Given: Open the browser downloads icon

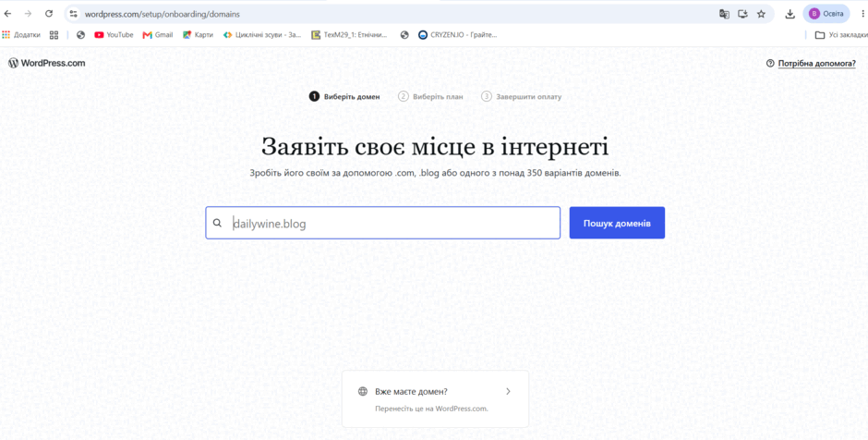Looking at the screenshot, I should pyautogui.click(x=790, y=14).
